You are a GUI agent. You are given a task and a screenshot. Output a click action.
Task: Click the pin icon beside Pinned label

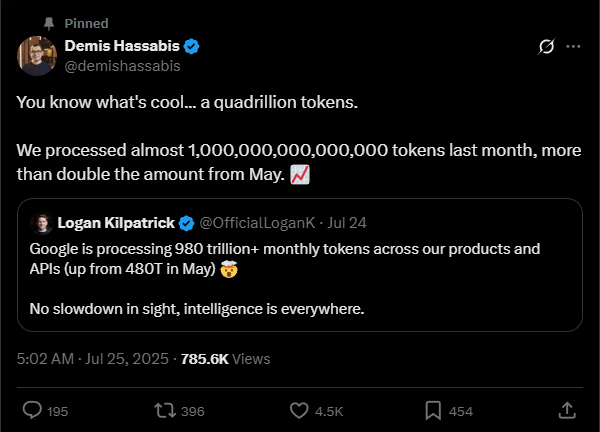tap(46, 23)
